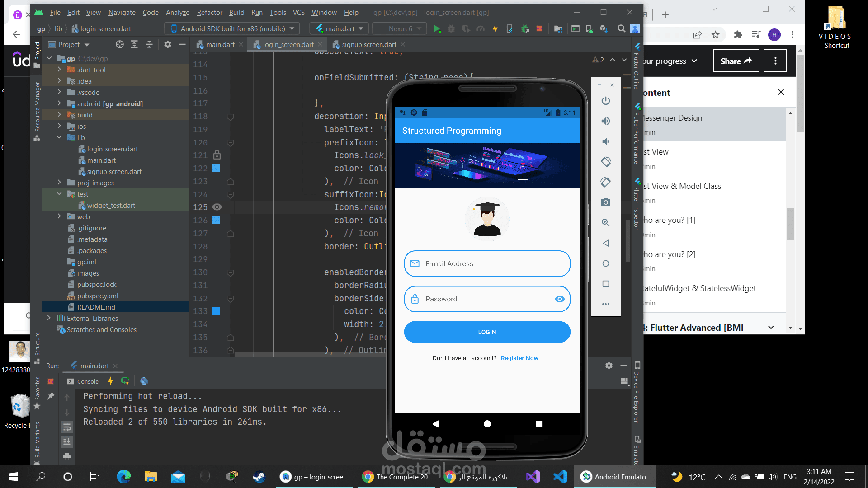The image size is (868, 488).
Task: Increase emulator volume speaker icon
Action: coord(606,121)
